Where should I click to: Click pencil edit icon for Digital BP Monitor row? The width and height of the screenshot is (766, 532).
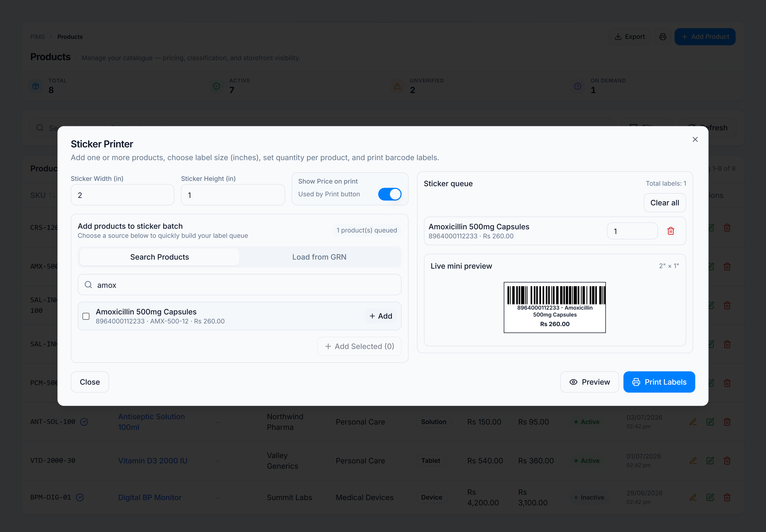(x=693, y=497)
